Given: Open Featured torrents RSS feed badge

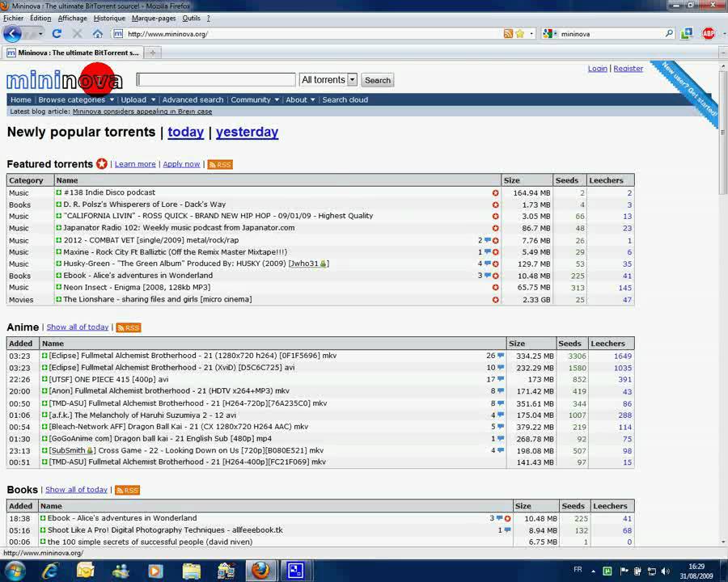Looking at the screenshot, I should click(x=220, y=164).
